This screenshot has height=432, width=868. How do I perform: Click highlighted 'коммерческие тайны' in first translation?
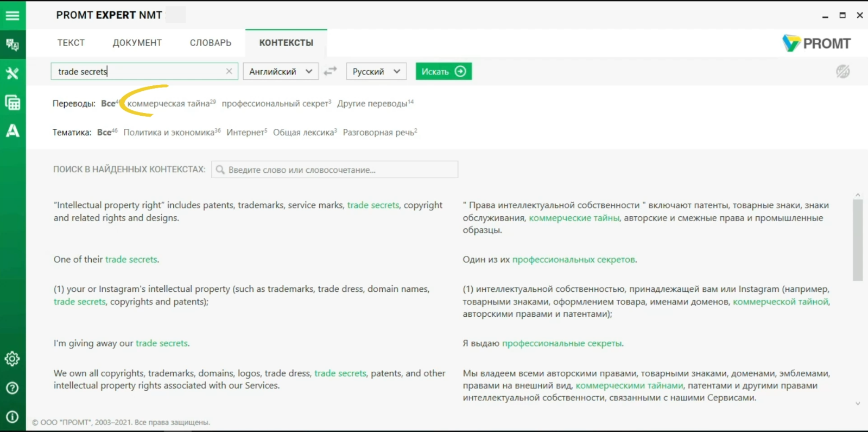pyautogui.click(x=574, y=217)
